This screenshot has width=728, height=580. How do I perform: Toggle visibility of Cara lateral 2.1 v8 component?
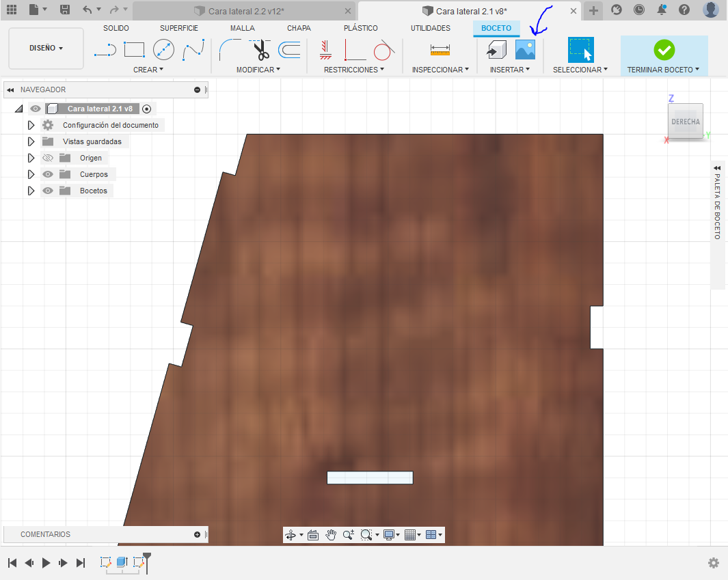tap(36, 109)
